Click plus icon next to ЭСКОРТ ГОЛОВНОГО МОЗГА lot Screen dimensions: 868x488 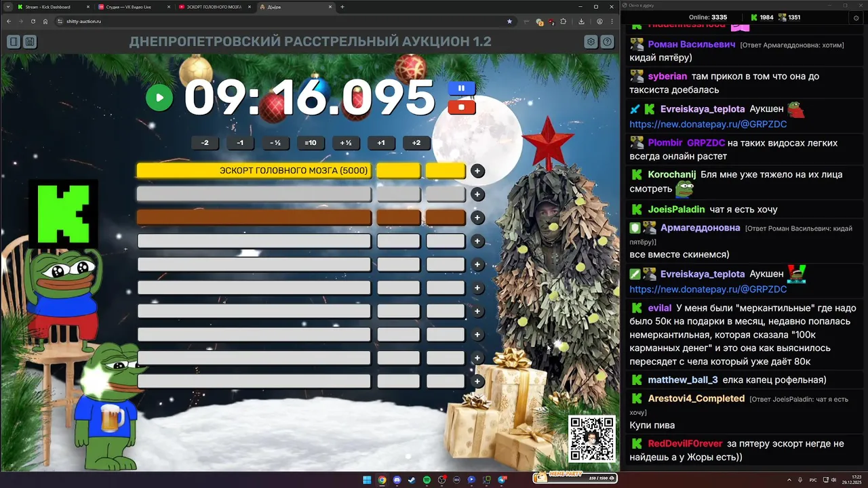477,171
